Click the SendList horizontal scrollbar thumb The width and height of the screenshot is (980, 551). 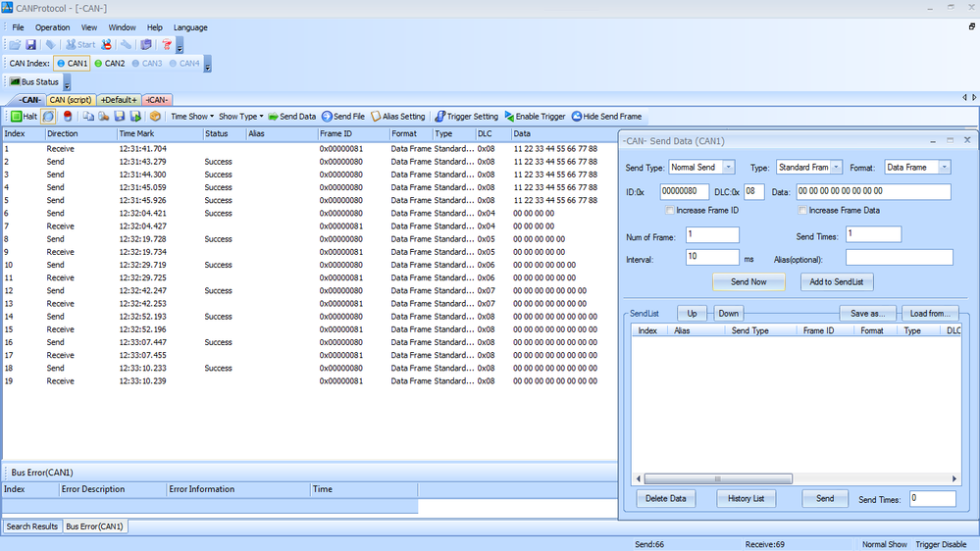718,478
